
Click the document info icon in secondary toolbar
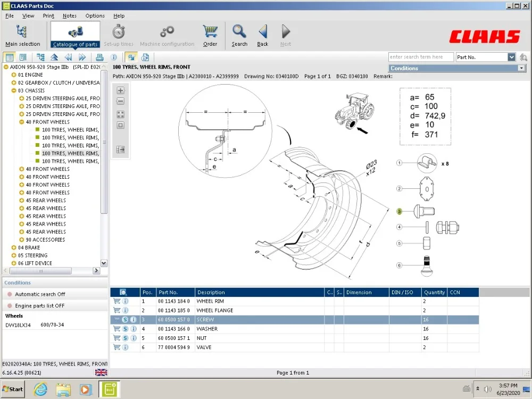[145, 57]
